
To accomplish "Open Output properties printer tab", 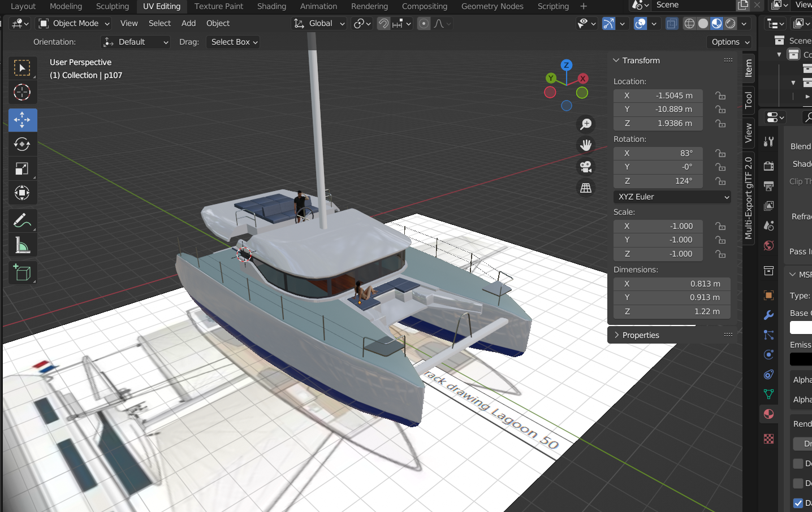I will [768, 186].
